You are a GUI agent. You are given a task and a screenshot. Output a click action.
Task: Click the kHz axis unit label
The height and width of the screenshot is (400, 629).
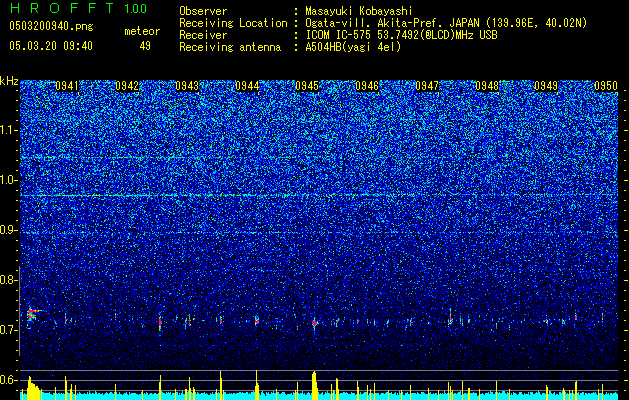point(9,81)
